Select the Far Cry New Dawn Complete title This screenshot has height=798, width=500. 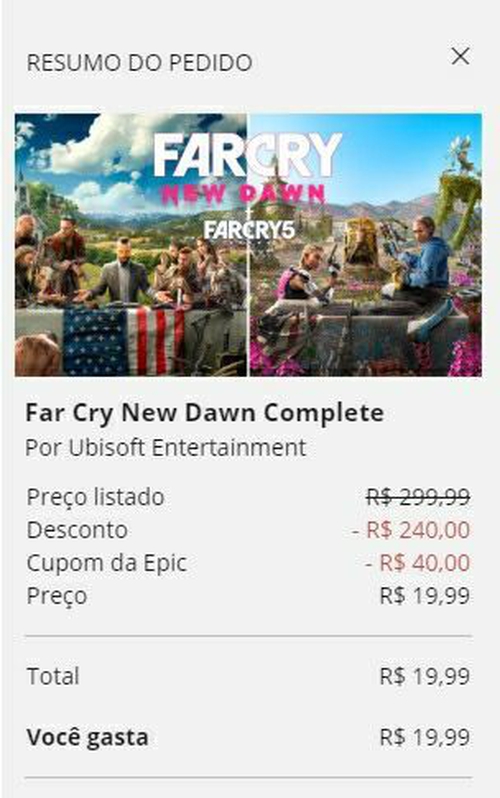point(205,413)
